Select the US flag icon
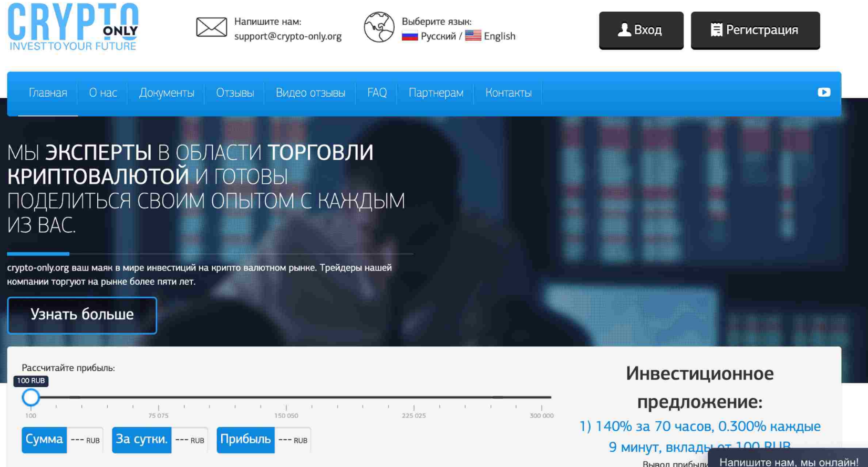 473,36
